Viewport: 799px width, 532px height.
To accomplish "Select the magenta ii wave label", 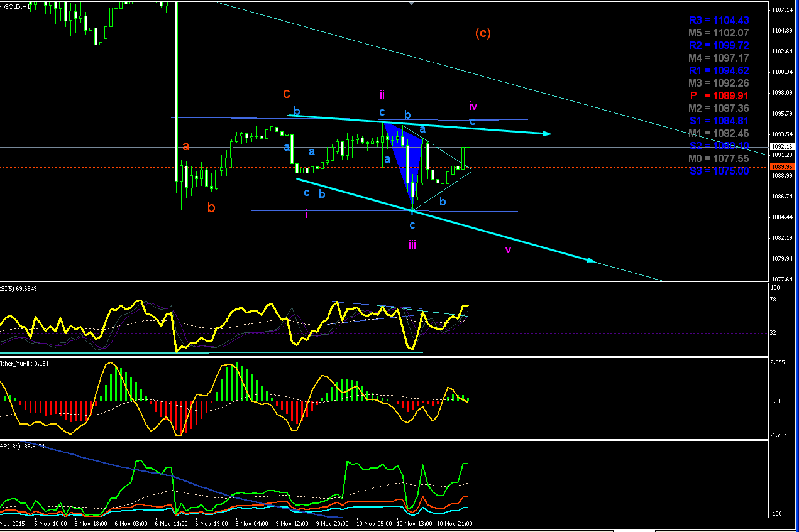I will pyautogui.click(x=382, y=95).
